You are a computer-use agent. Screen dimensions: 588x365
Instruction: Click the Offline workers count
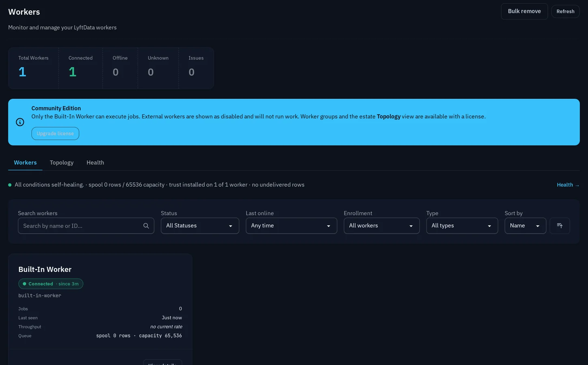(116, 72)
